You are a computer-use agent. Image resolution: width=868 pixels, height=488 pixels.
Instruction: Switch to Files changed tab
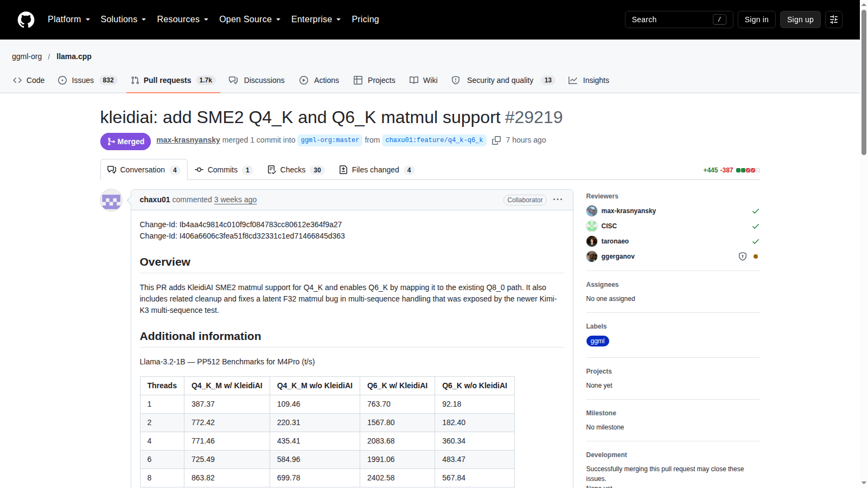376,170
